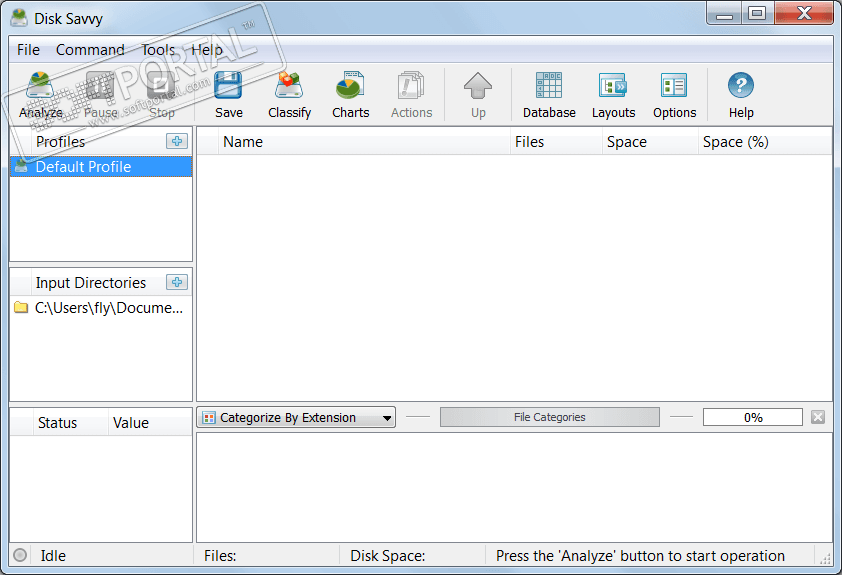Image resolution: width=842 pixels, height=575 pixels.
Task: Click the Value column header
Action: click(x=150, y=423)
